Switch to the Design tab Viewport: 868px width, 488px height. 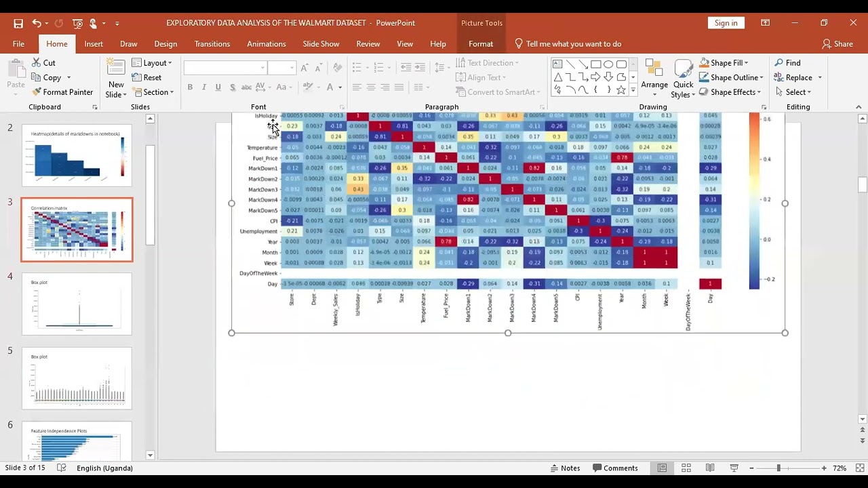(165, 44)
